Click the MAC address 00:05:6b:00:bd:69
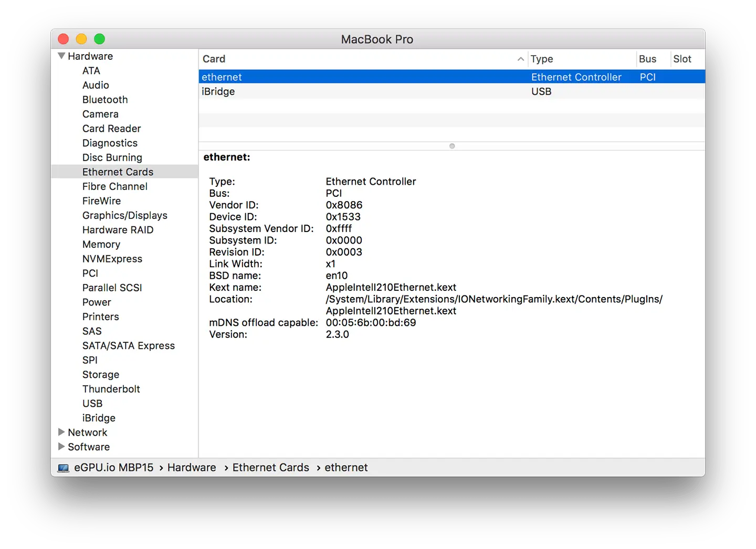Viewport: 756px width, 549px height. click(x=371, y=323)
